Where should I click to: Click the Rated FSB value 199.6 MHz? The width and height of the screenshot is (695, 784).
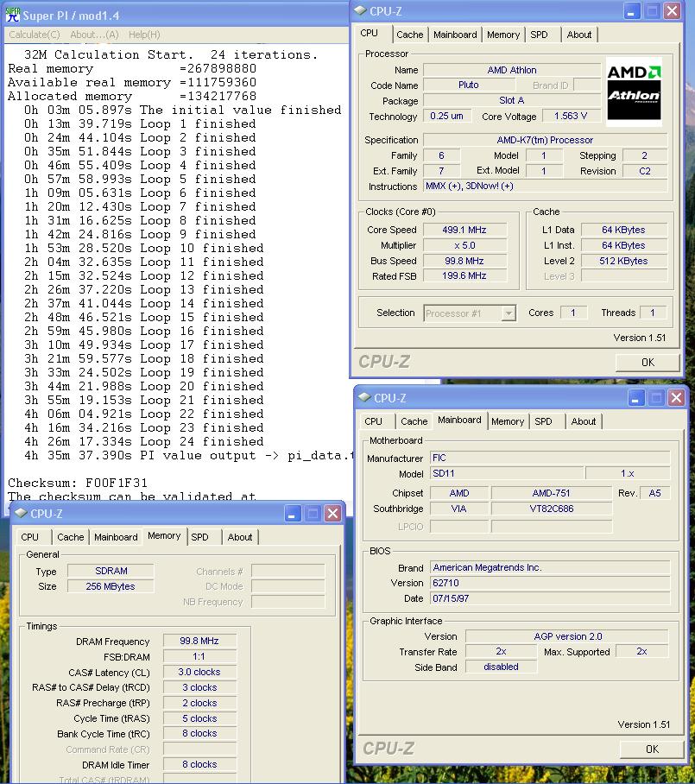464,276
